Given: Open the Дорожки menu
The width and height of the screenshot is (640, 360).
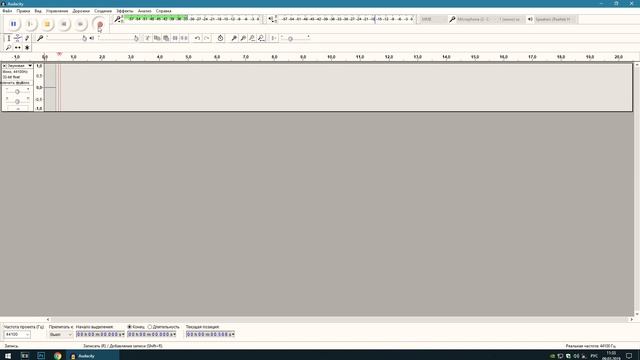Looking at the screenshot, I should coord(81,11).
